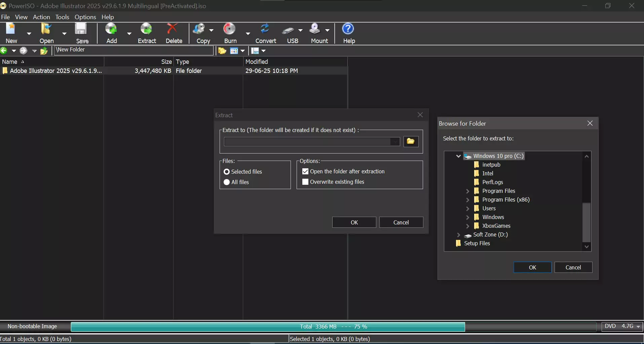644x344 pixels.
Task: Click the Burn toolbar icon
Action: [230, 29]
